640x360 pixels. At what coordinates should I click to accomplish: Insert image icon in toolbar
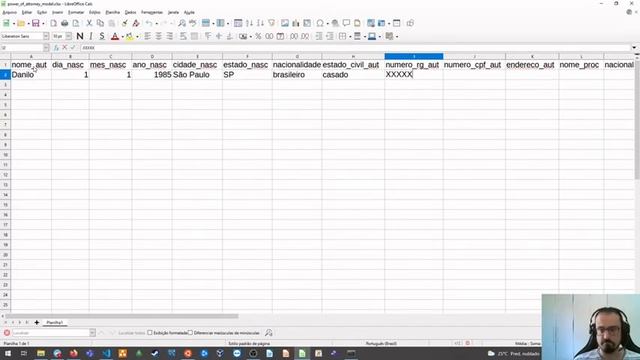[x=285, y=23]
